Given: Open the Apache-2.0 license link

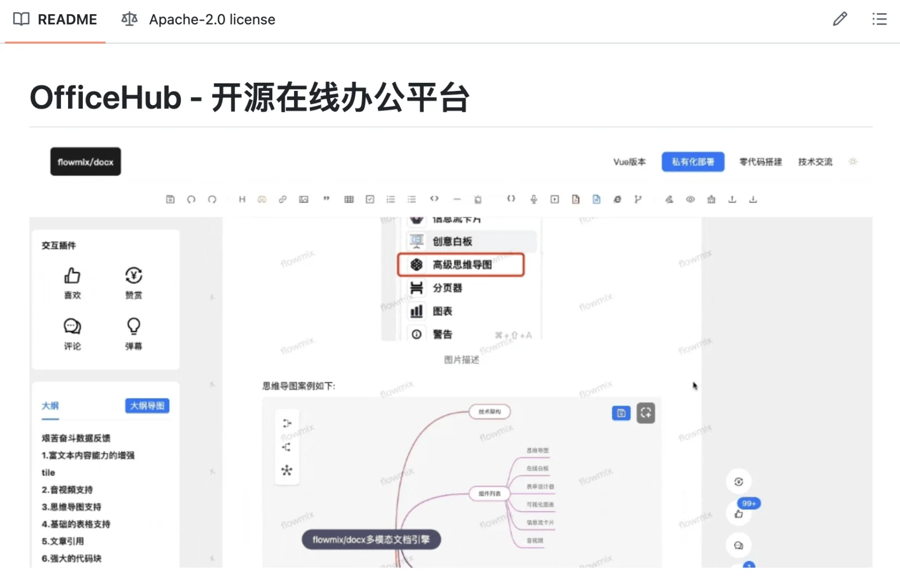Looking at the screenshot, I should pyautogui.click(x=211, y=20).
